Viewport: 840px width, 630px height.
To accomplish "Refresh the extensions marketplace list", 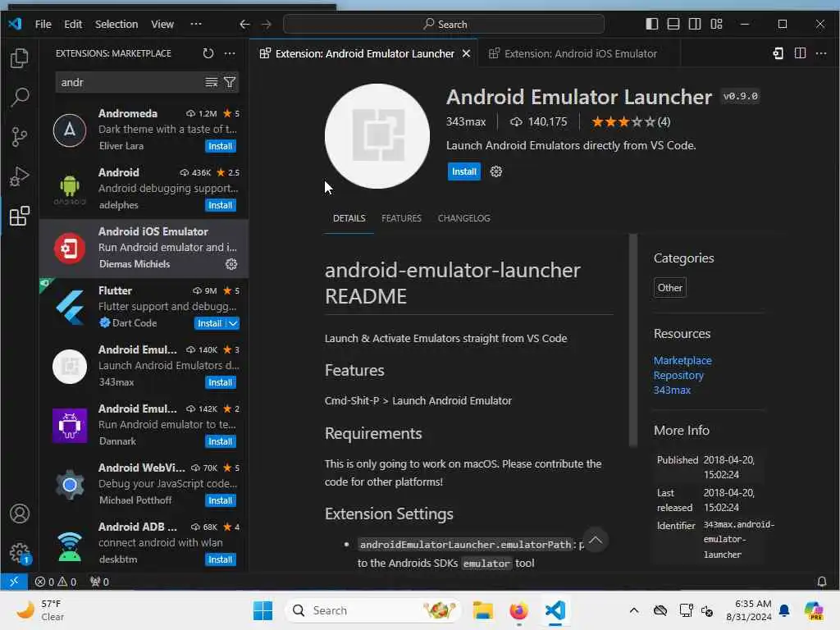I will 208,53.
